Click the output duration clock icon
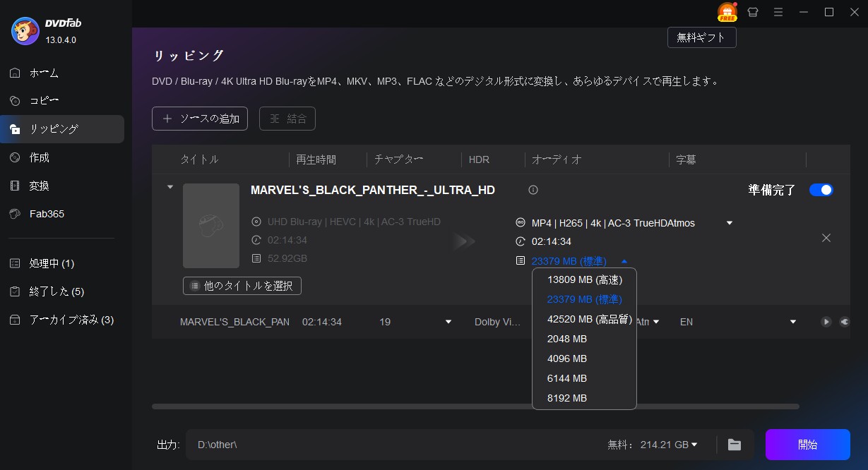The image size is (868, 470). [x=521, y=241]
